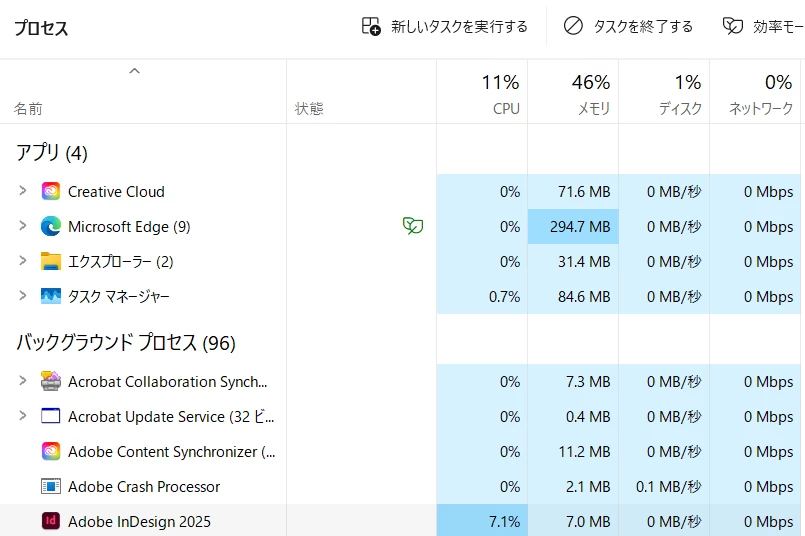This screenshot has height=536, width=805.
Task: Click the Acrobat Collaboration Synchronizer icon
Action: tap(51, 381)
